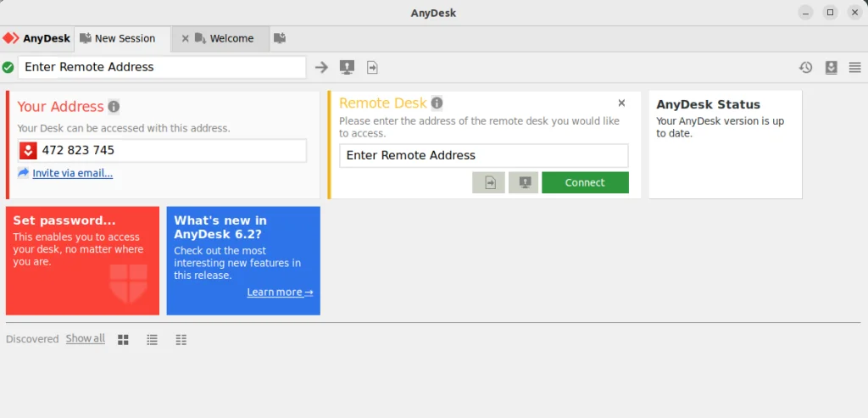868x418 pixels.
Task: Switch discovered list to list view
Action: pyautogui.click(x=153, y=340)
